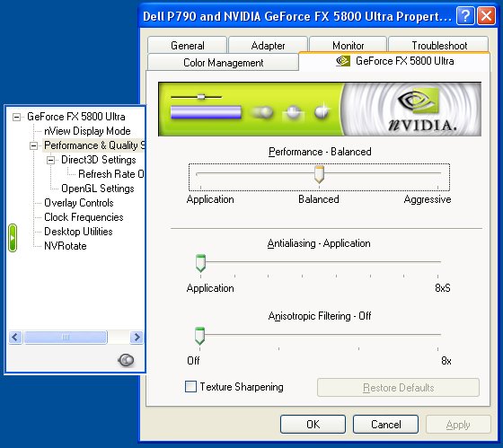503x448 pixels.
Task: Open OpenGL Settings in the tree
Action: click(x=98, y=189)
